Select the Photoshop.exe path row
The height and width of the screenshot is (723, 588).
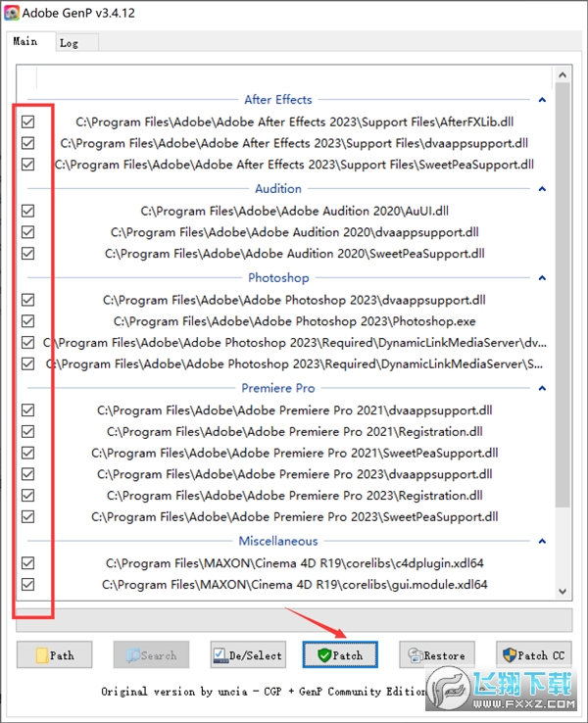coord(295,321)
